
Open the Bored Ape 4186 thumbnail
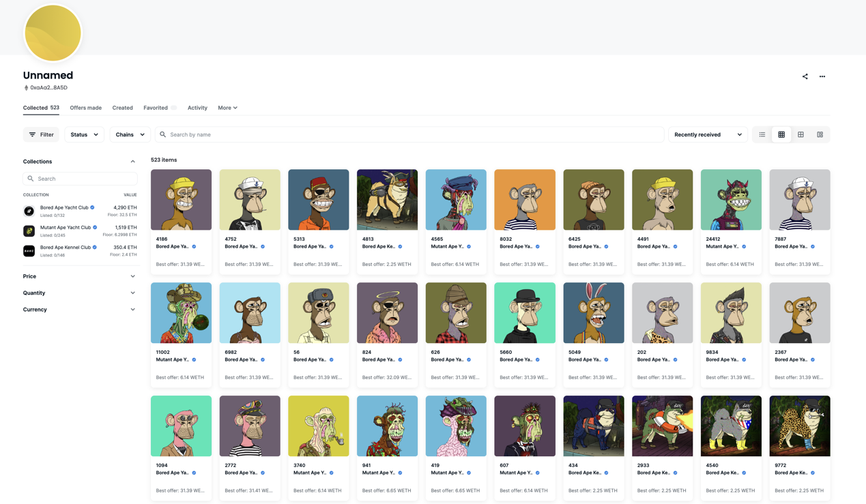coord(181,200)
